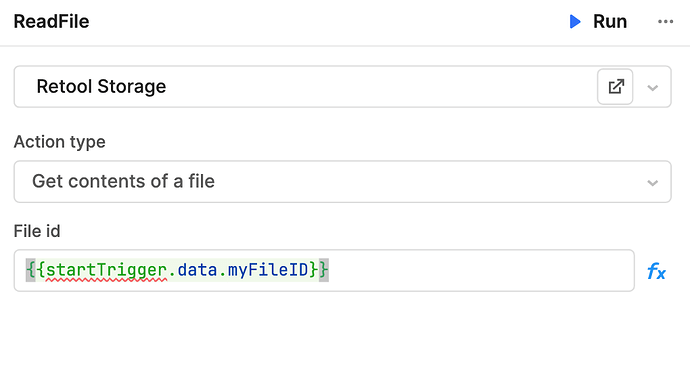Select the ReadFile block title to rename

[x=51, y=22]
